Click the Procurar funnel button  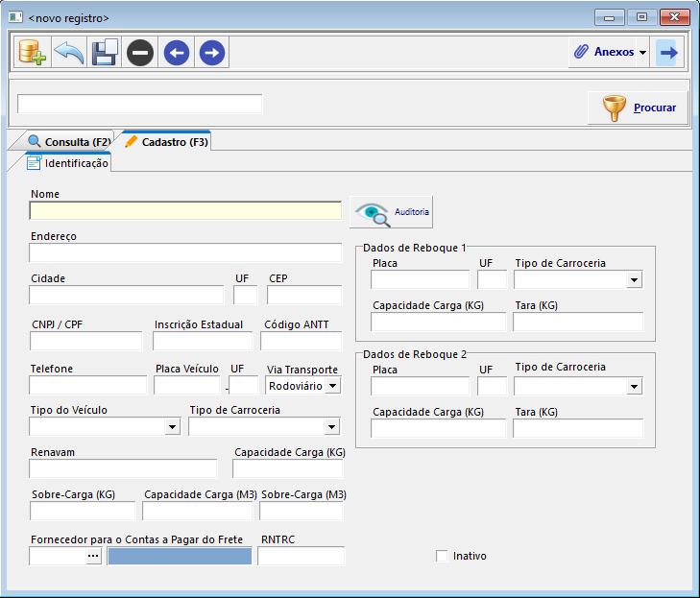pos(638,108)
